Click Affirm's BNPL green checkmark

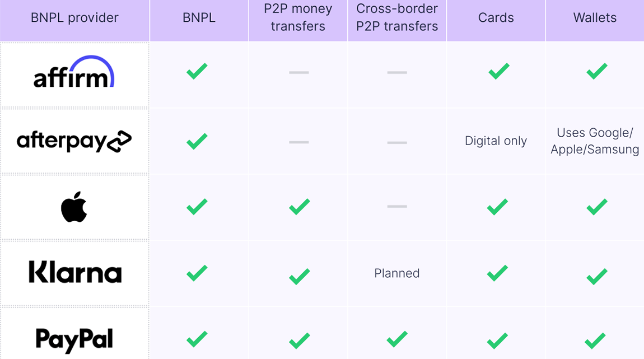tap(197, 71)
